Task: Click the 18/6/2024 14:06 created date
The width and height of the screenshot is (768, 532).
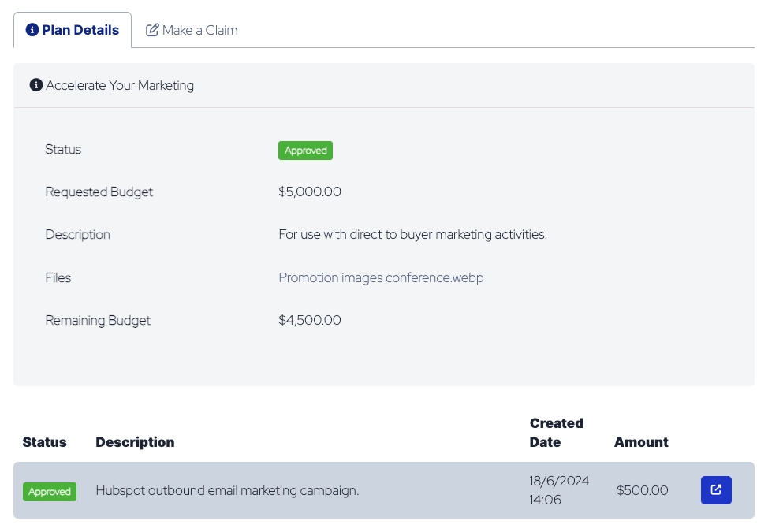Action: coord(559,490)
